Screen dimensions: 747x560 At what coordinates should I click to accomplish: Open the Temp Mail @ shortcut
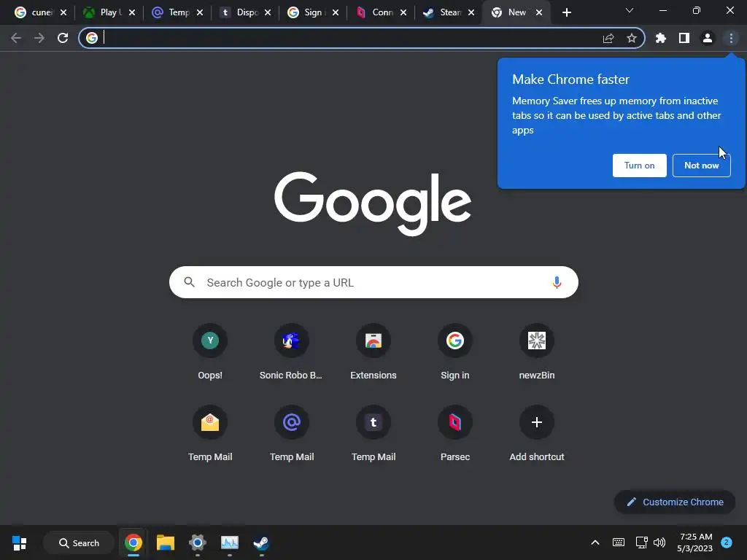pos(292,434)
